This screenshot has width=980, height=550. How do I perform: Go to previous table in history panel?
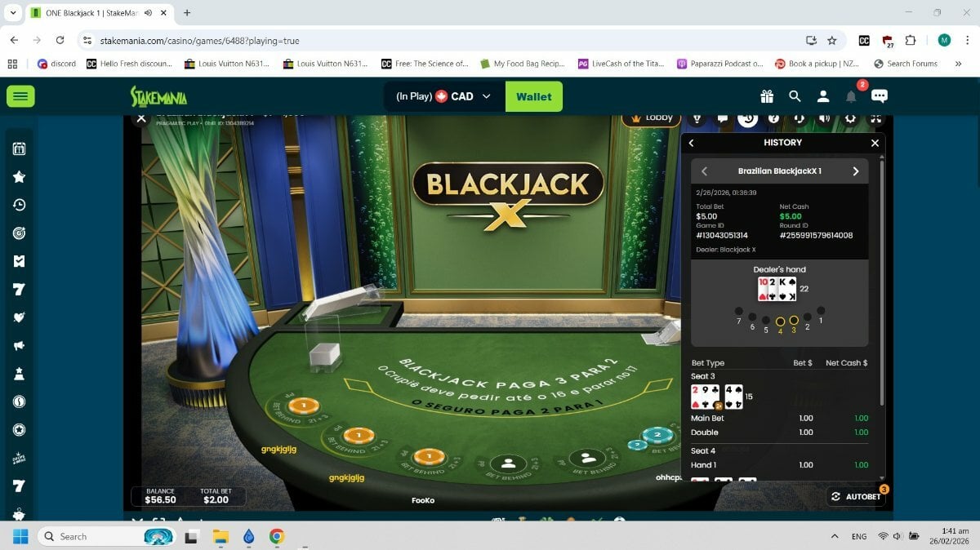pos(705,171)
